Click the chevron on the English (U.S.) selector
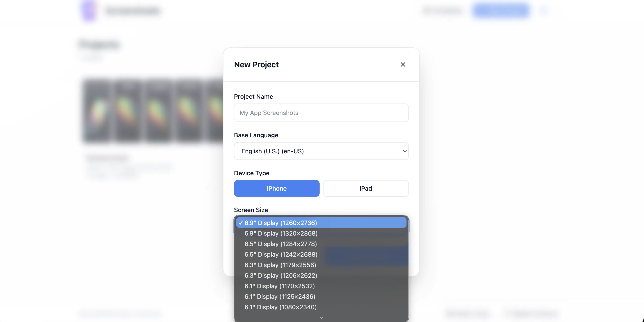 (x=405, y=151)
